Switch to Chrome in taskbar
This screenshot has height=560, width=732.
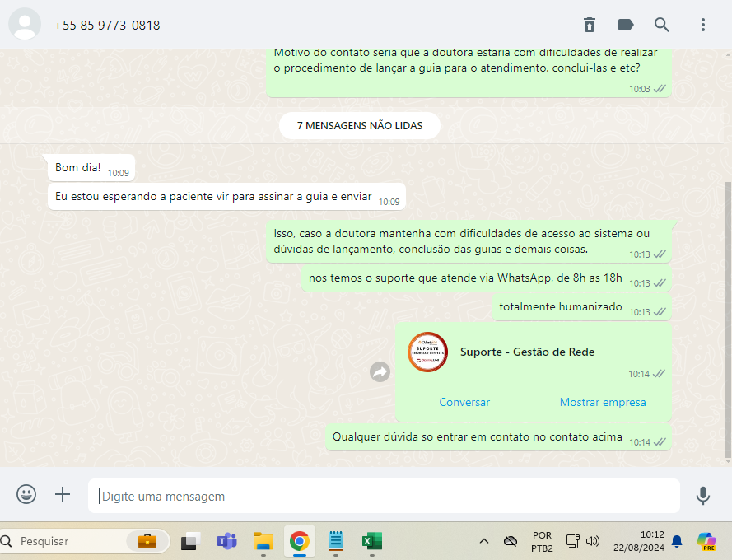pyautogui.click(x=299, y=541)
